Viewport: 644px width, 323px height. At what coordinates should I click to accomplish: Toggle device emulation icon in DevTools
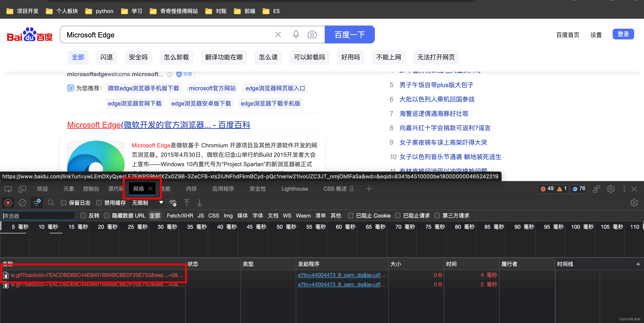coord(22,189)
